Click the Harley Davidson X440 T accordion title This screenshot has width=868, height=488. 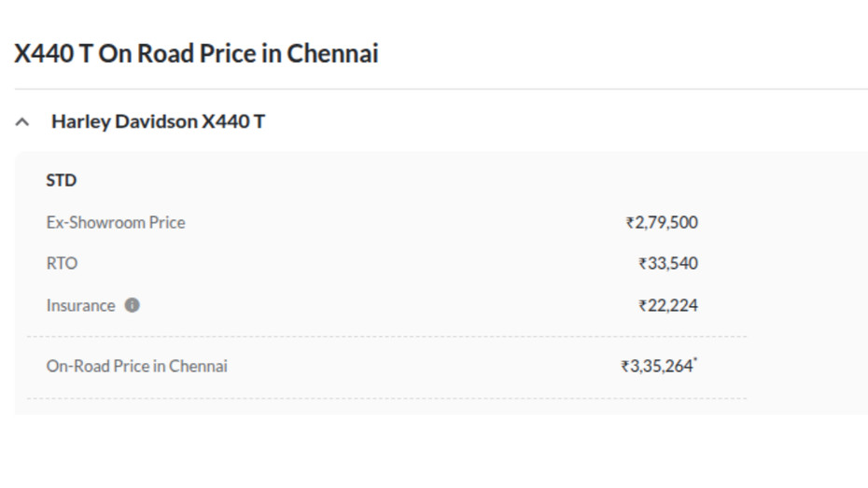click(158, 121)
